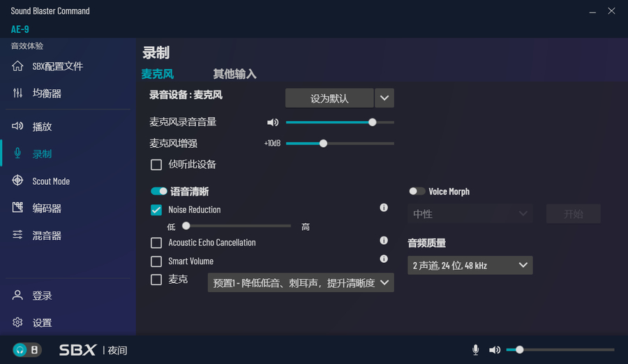Click the 播放 speaker icon in sidebar
Viewport: 628px width, 364px height.
(17, 126)
